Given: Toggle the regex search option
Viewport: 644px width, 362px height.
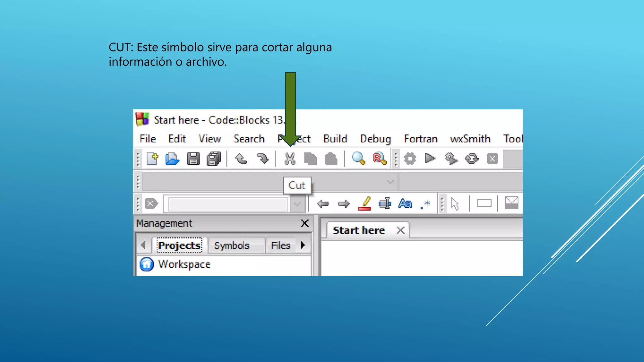Looking at the screenshot, I should point(425,204).
